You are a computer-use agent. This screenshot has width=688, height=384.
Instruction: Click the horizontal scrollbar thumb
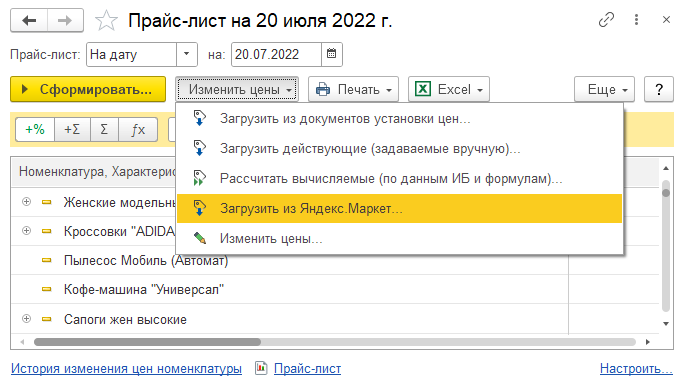147,341
